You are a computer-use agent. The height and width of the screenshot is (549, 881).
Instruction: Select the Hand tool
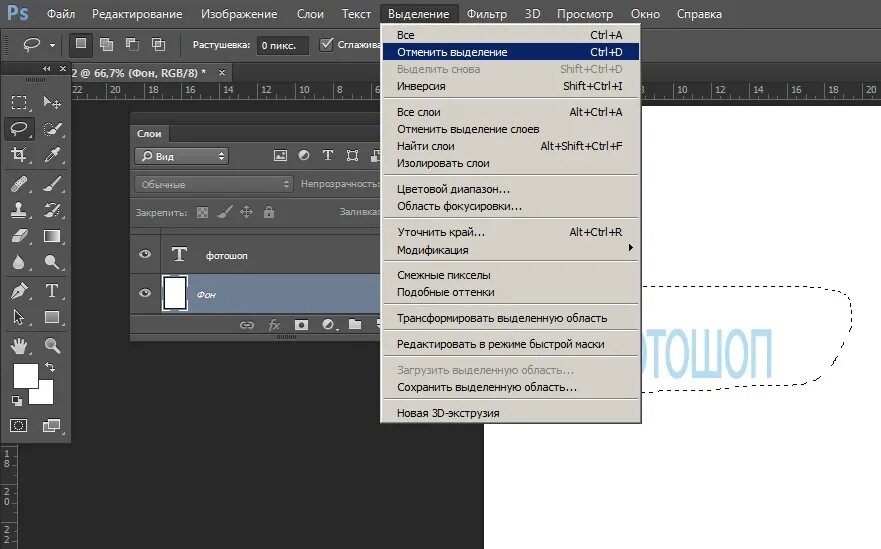[19, 346]
